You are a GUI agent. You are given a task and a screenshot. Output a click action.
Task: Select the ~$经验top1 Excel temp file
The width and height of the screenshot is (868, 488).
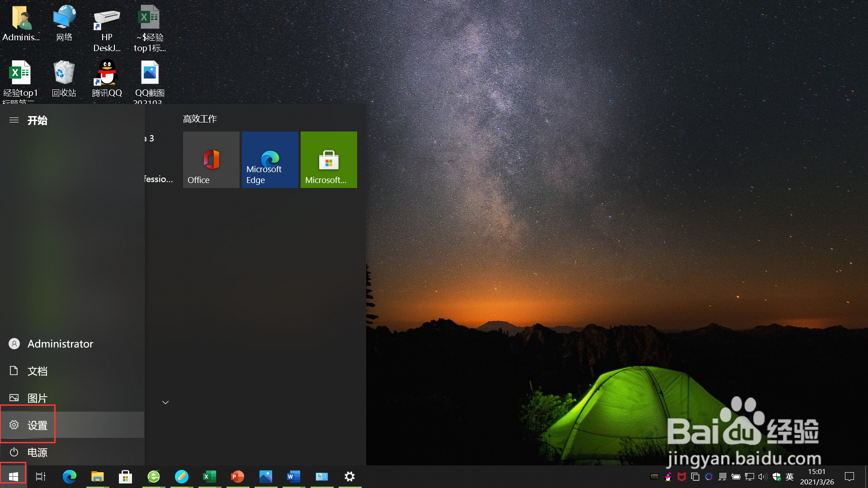[150, 29]
